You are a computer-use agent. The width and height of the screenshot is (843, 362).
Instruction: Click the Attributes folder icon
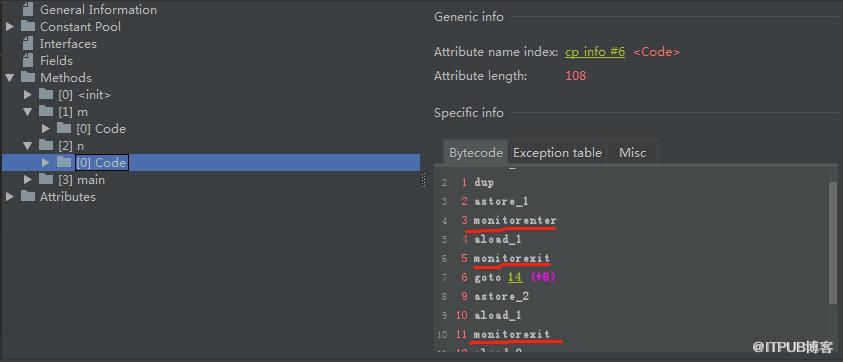click(x=28, y=196)
